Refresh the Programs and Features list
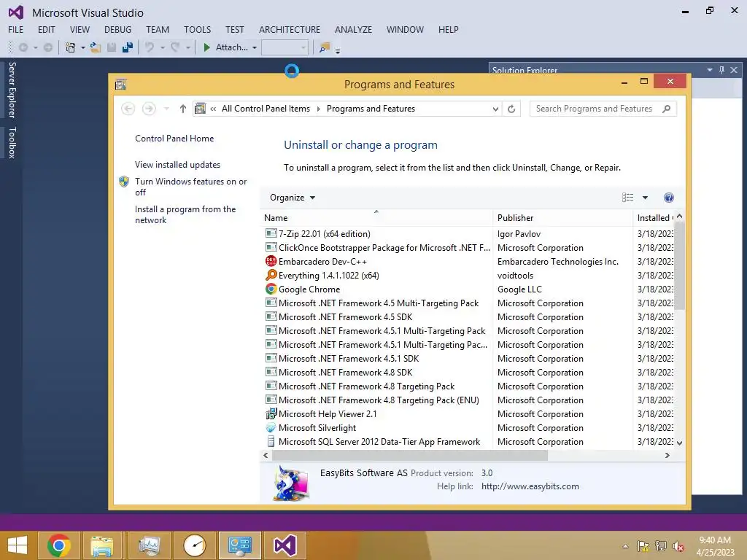This screenshot has width=747, height=560. [511, 109]
